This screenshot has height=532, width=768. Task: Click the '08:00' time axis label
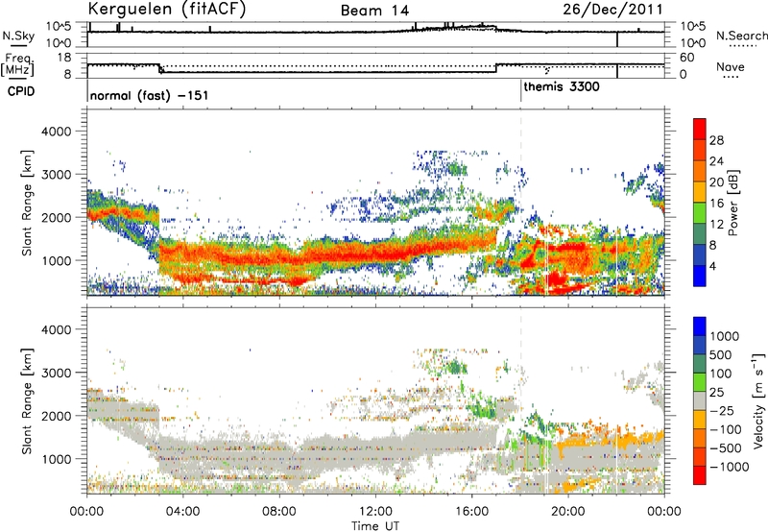click(x=278, y=512)
